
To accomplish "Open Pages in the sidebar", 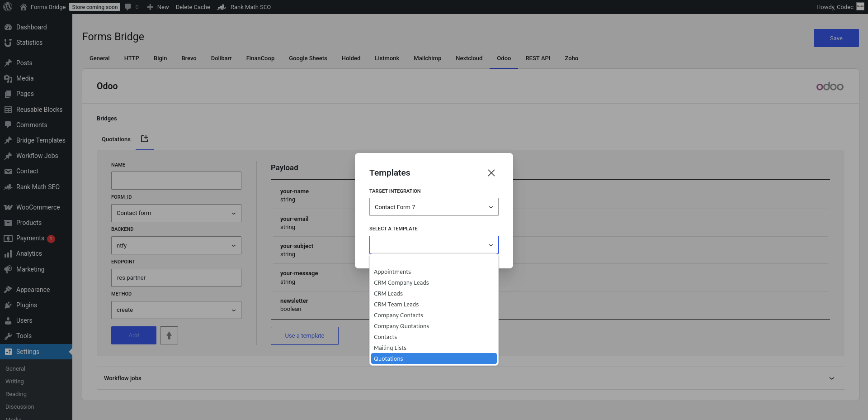I will [x=36, y=94].
